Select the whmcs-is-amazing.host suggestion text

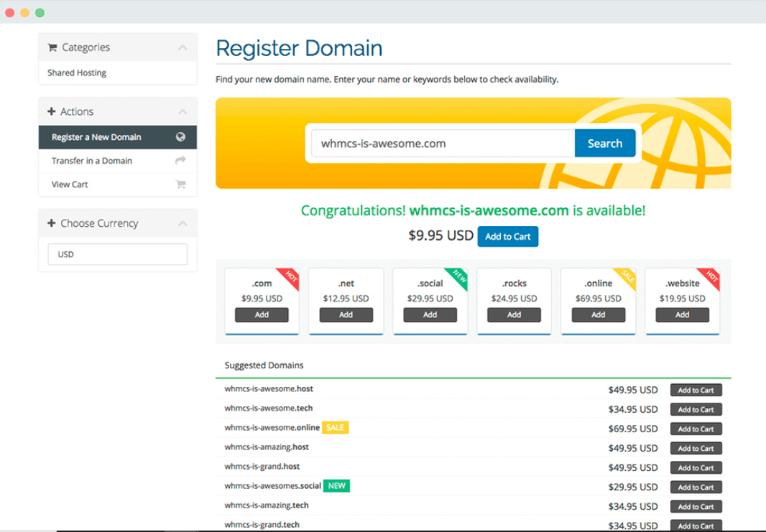[x=267, y=447]
